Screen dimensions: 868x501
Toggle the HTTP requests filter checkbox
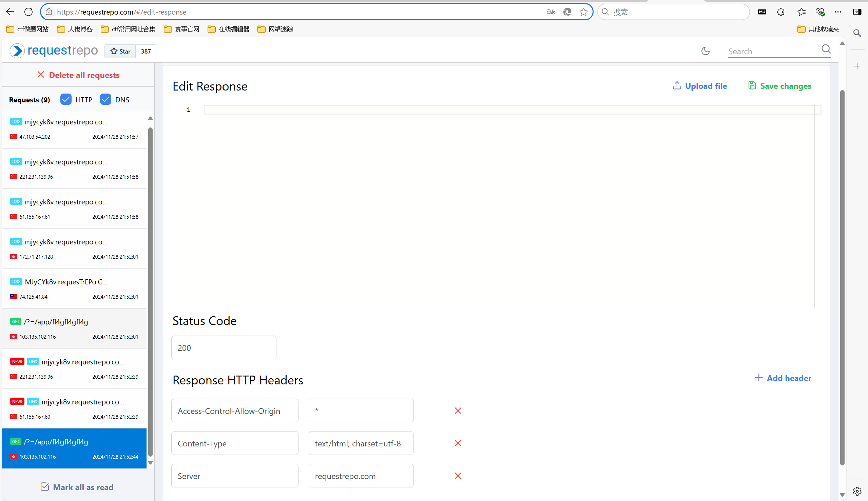[x=66, y=99]
